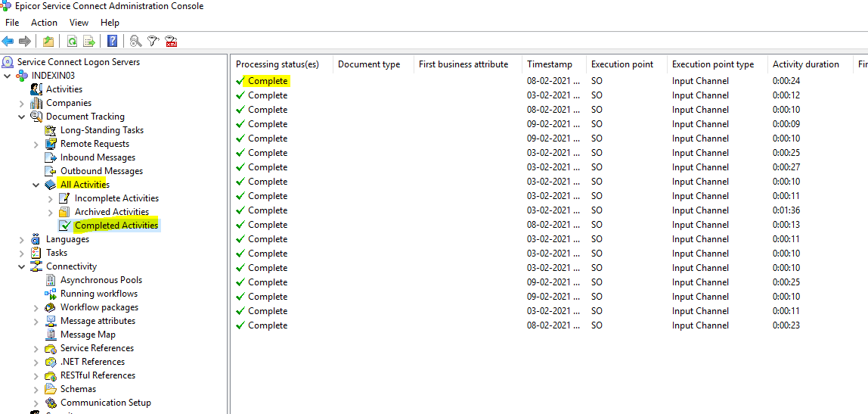The width and height of the screenshot is (868, 414).
Task: Select the Complete row with duration 0:00:27
Action: pyautogui.click(x=549, y=167)
